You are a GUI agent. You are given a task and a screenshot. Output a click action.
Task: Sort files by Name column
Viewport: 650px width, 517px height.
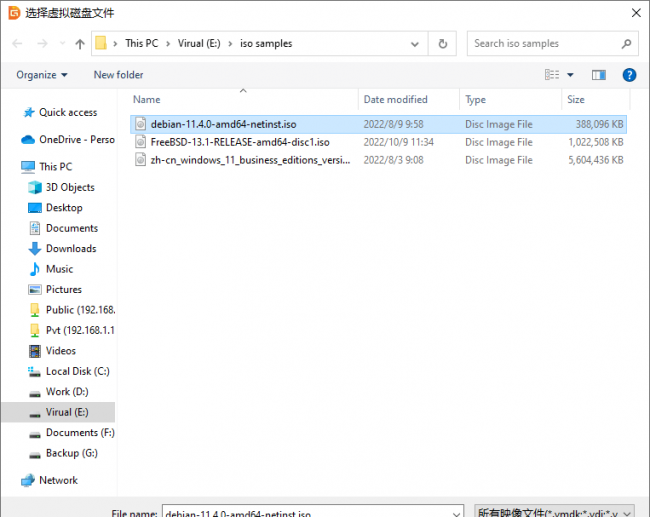pos(147,100)
